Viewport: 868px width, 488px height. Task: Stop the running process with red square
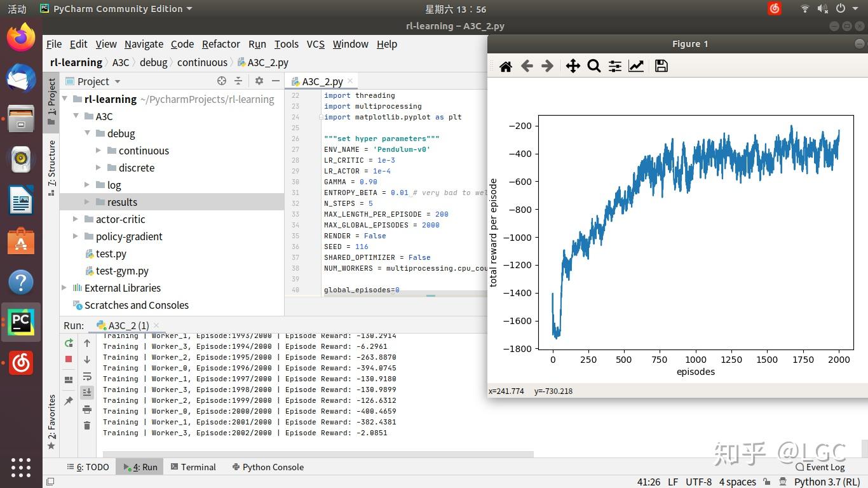click(x=69, y=359)
